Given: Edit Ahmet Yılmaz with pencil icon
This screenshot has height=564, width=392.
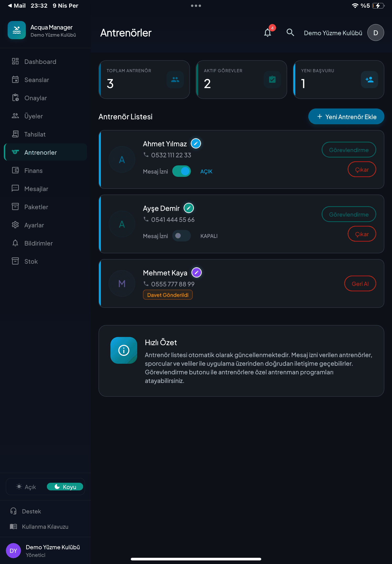Looking at the screenshot, I should (x=196, y=143).
